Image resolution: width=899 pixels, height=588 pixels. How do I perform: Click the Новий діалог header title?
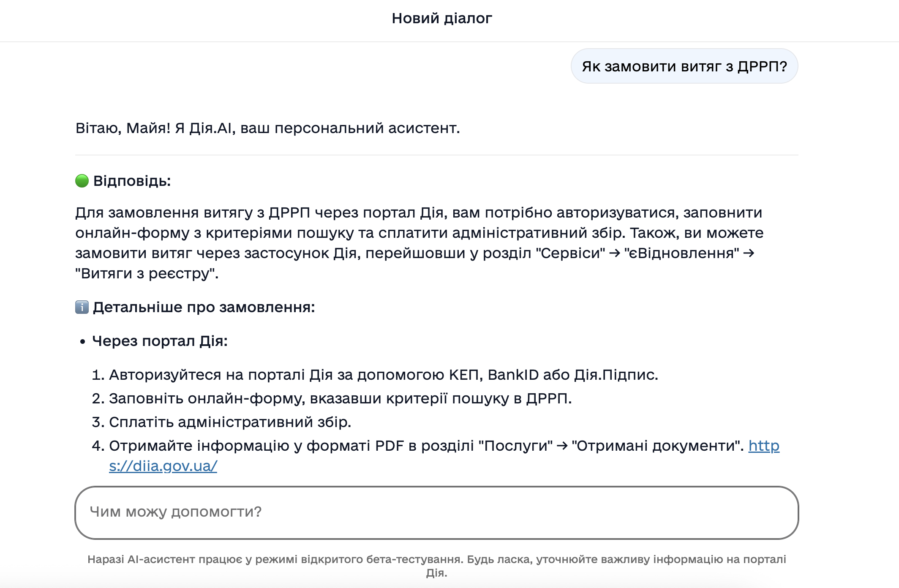pyautogui.click(x=442, y=19)
